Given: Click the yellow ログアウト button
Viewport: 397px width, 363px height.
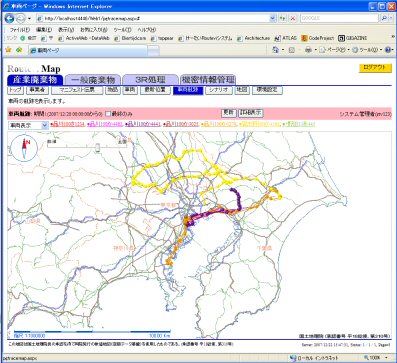Looking at the screenshot, I should tap(375, 68).
